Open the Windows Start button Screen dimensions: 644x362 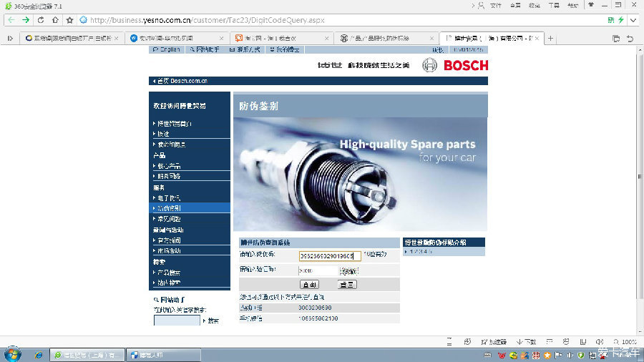[12, 355]
